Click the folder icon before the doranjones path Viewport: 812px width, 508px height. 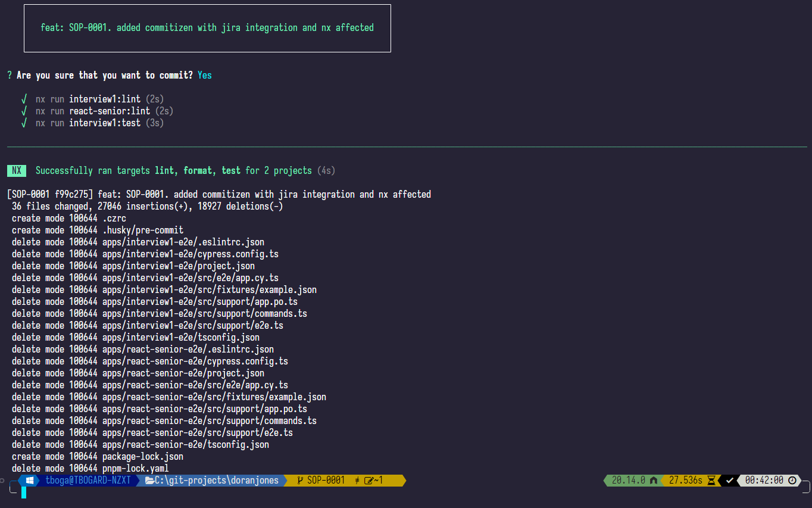pos(149,481)
